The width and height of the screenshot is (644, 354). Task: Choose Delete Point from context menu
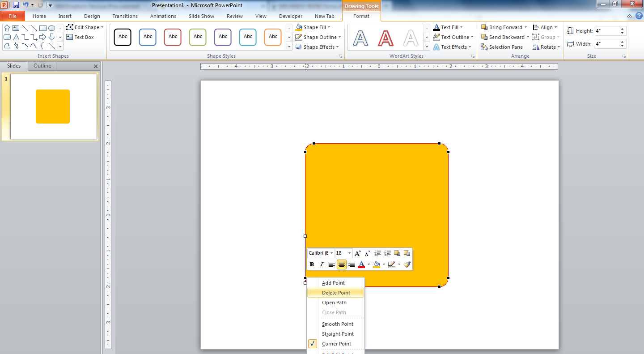coord(336,293)
